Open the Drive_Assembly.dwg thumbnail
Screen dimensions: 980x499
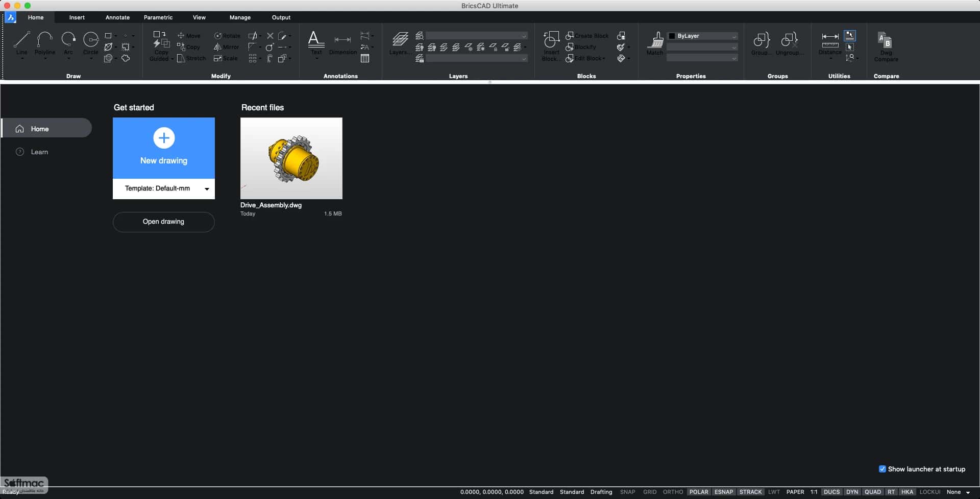(291, 158)
